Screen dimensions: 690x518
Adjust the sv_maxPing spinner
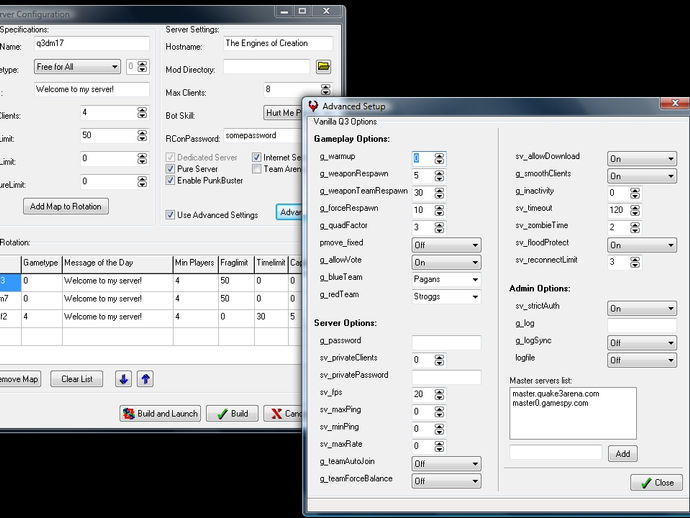[x=439, y=412]
